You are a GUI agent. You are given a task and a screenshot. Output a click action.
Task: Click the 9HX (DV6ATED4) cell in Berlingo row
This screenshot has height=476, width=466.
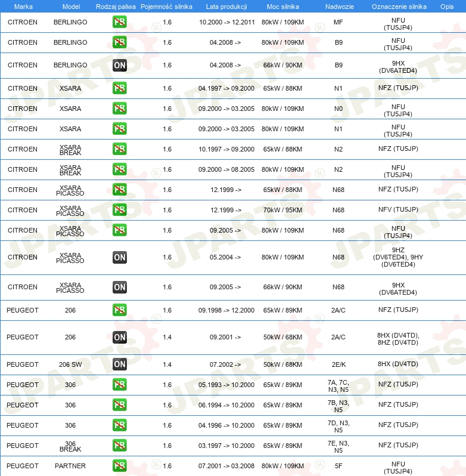click(x=398, y=67)
